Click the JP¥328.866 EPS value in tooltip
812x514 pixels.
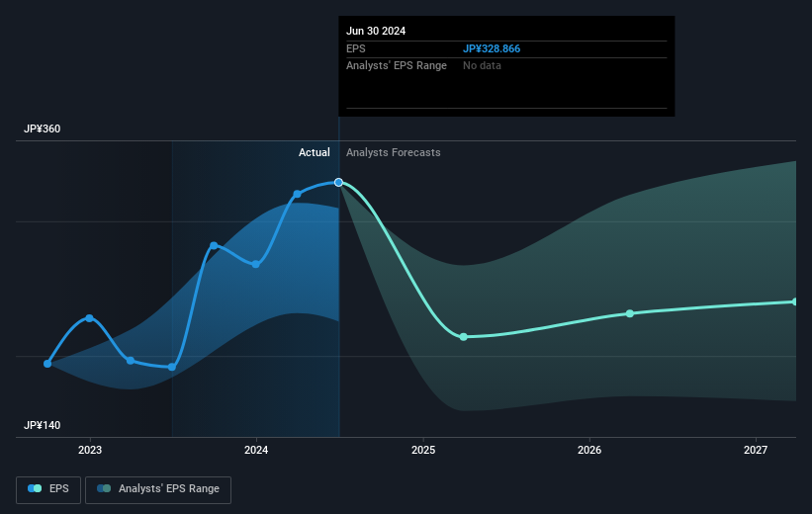[x=492, y=48]
